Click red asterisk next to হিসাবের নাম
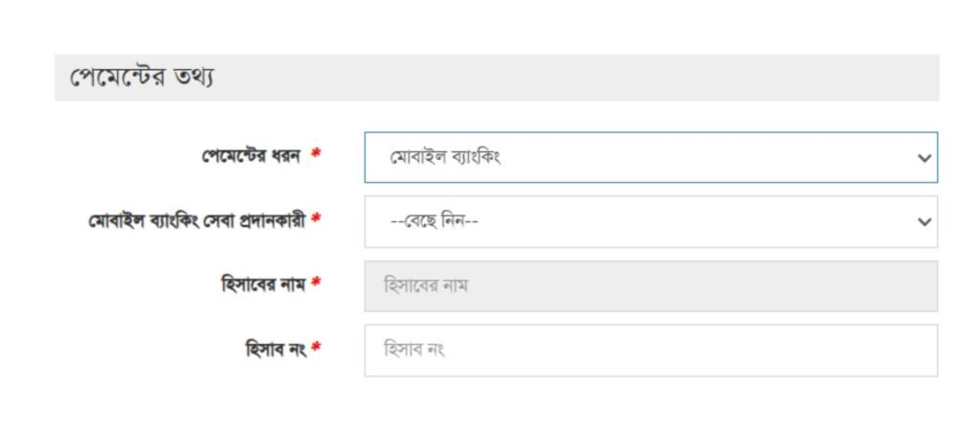 coord(316,285)
